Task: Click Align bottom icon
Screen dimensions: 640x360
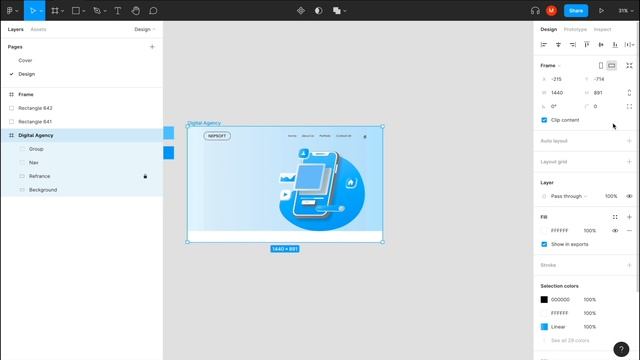Action: pos(615,44)
